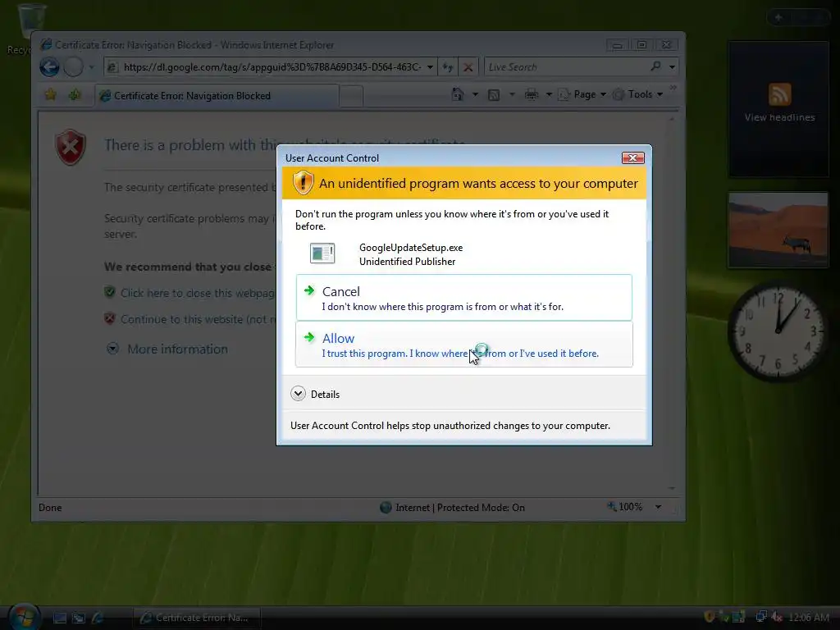
Task: Click Show Desktop in Quick Launch
Action: [x=59, y=618]
